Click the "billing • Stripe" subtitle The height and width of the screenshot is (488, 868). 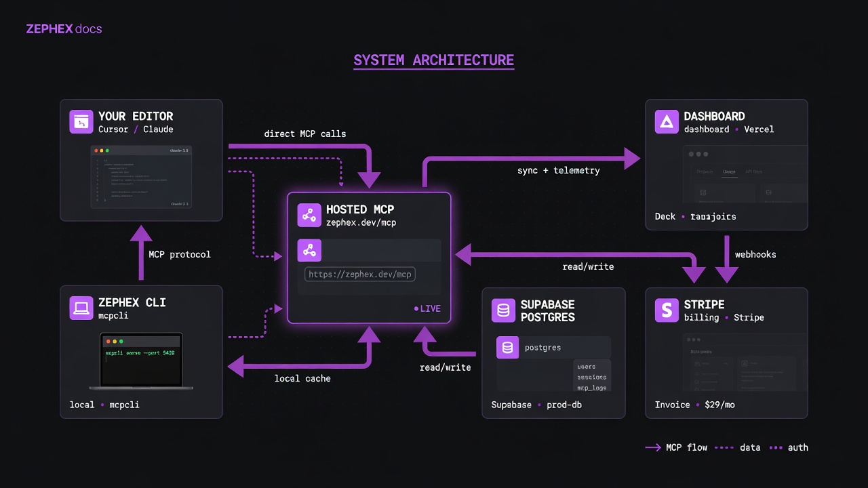[724, 317]
